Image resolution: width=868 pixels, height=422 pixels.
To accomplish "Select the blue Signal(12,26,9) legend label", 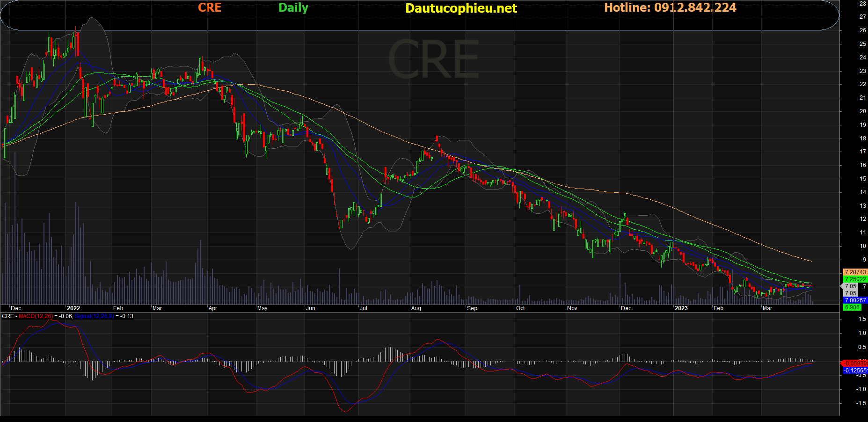I will (95, 316).
